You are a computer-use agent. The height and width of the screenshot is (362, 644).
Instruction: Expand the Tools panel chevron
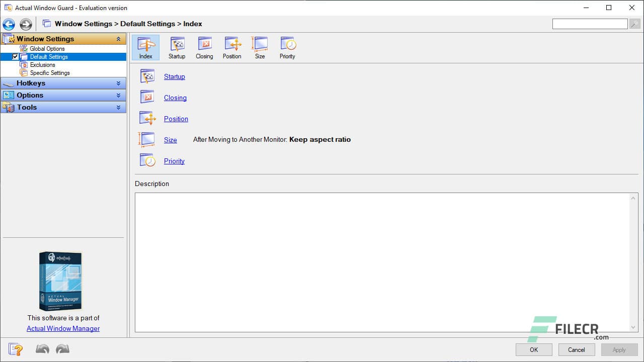point(118,108)
